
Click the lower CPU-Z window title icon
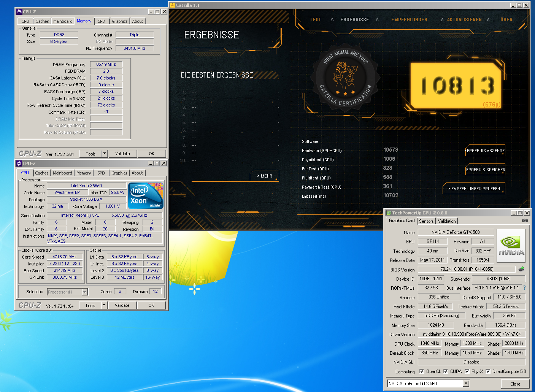[x=19, y=163]
